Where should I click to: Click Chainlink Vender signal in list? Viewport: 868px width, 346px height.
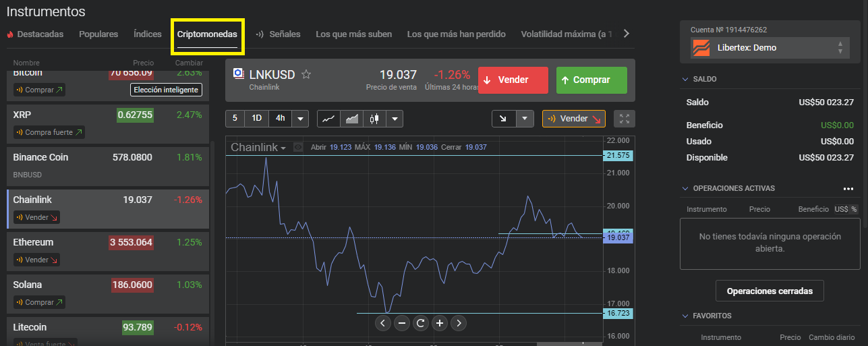point(37,217)
